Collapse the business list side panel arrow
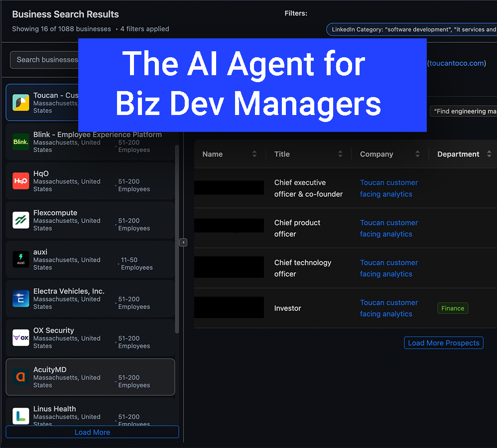The image size is (497, 448). (183, 242)
